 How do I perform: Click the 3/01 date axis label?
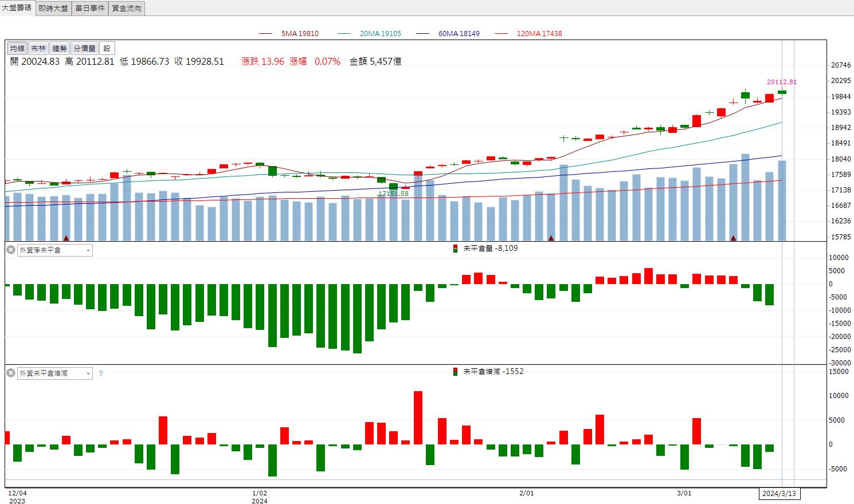click(684, 493)
